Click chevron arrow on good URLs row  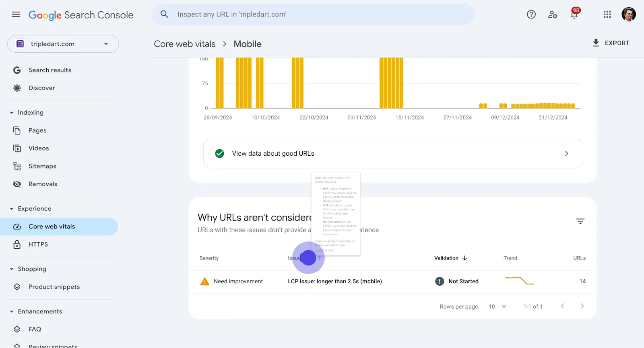pyautogui.click(x=567, y=154)
